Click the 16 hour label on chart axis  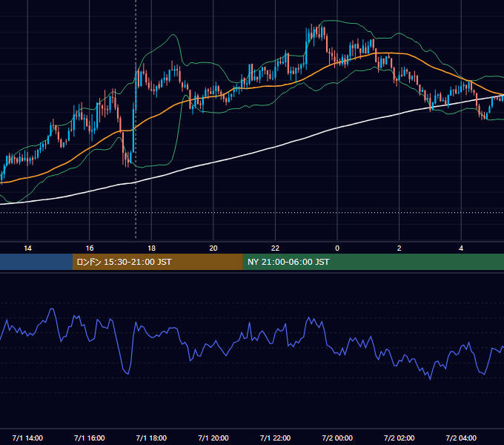tap(90, 248)
